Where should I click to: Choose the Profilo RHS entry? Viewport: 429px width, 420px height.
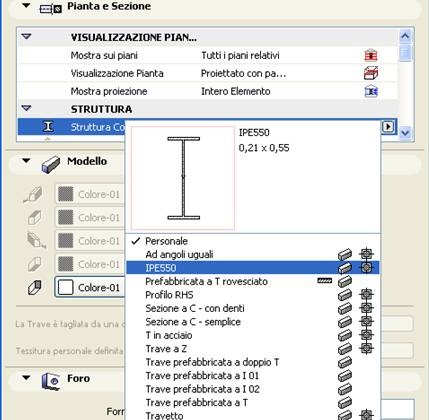pyautogui.click(x=169, y=295)
